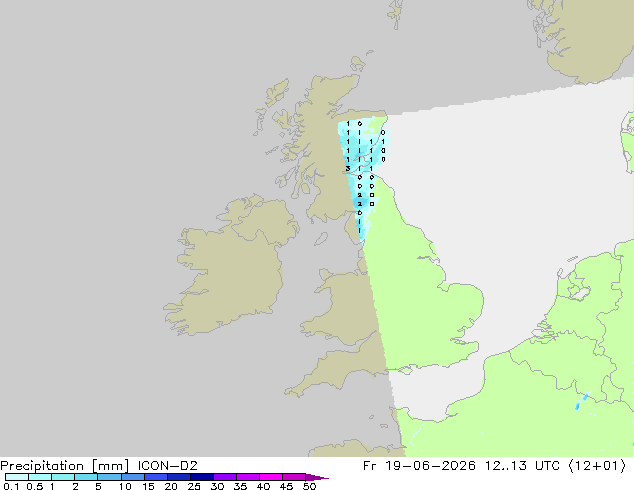Click the '25' legend label
634x490 pixels.
coord(194,486)
